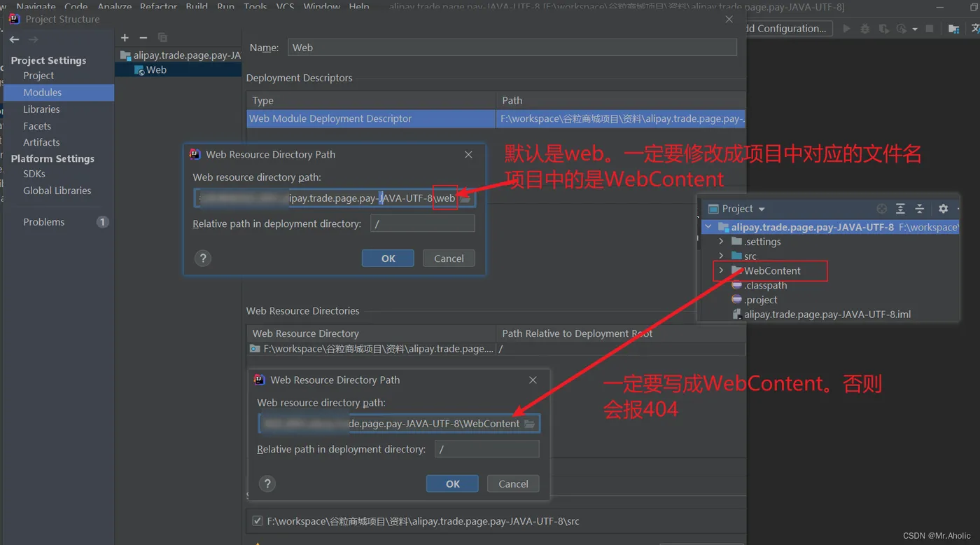Image resolution: width=980 pixels, height=545 pixels.
Task: Open the Problems entry
Action: point(44,222)
